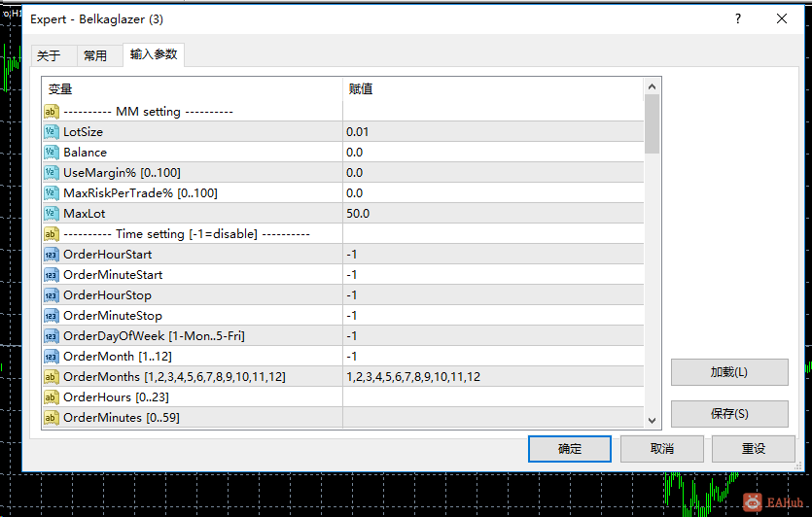This screenshot has width=812, height=517.
Task: Confirm settings with the 确定 button
Action: coord(570,449)
